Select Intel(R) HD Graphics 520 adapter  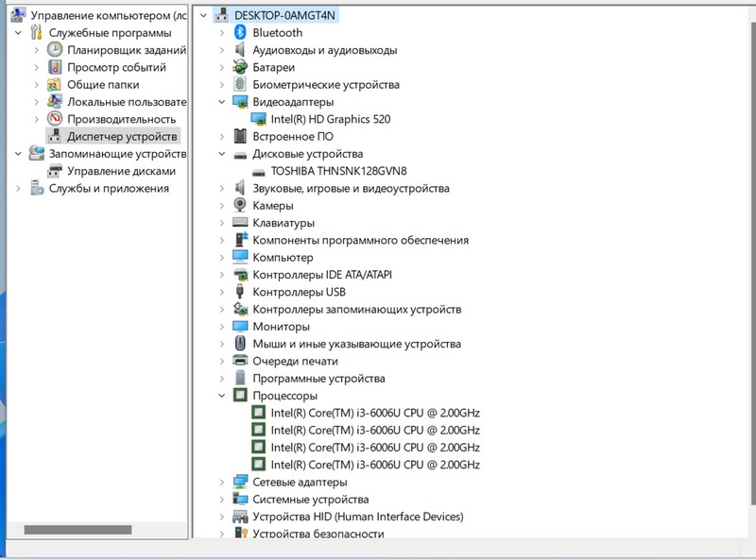[x=330, y=119]
